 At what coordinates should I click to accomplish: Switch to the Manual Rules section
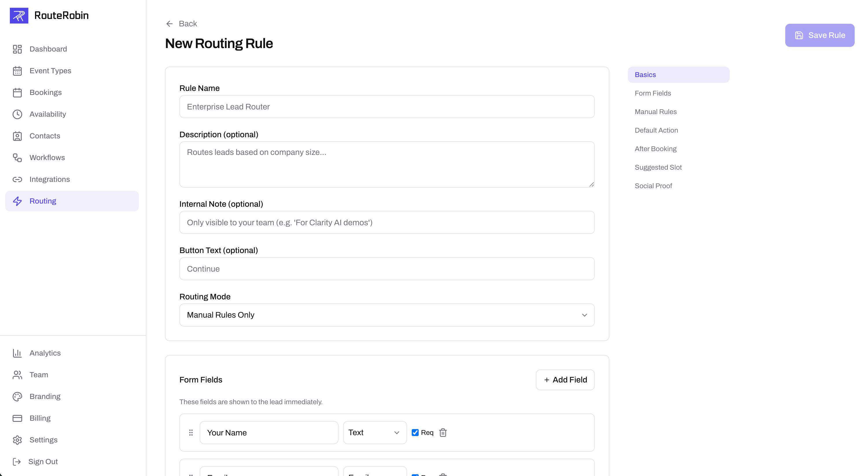click(655, 111)
